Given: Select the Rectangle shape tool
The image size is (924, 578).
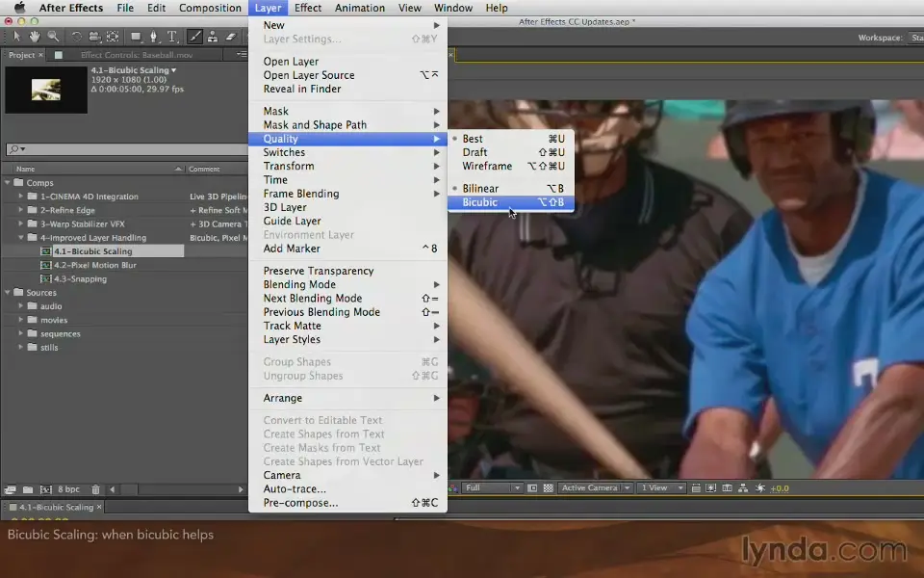Looking at the screenshot, I should tap(136, 37).
